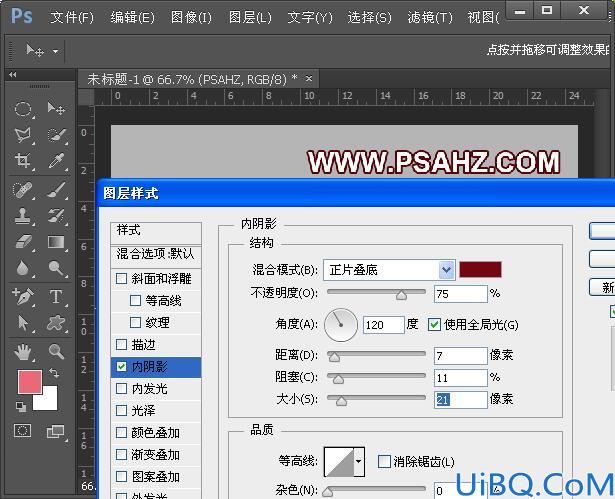The width and height of the screenshot is (615, 499).
Task: Select the Eraser tool
Action: (x=23, y=242)
